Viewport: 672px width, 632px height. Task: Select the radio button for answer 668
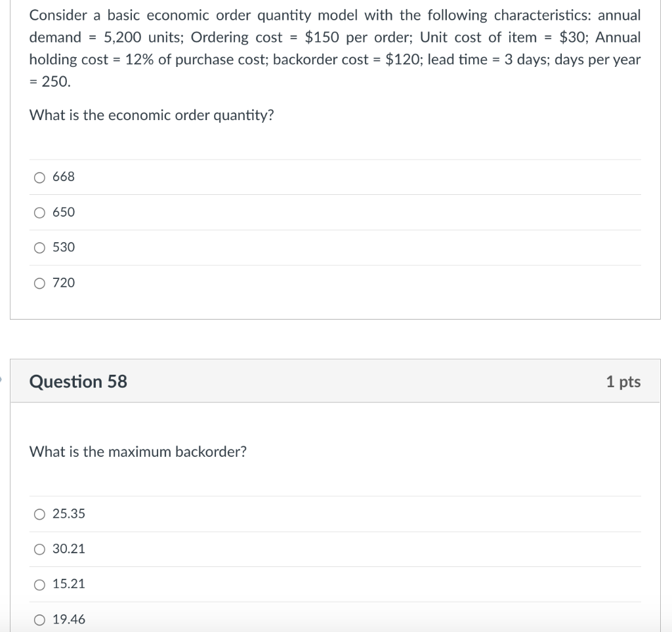(39, 177)
